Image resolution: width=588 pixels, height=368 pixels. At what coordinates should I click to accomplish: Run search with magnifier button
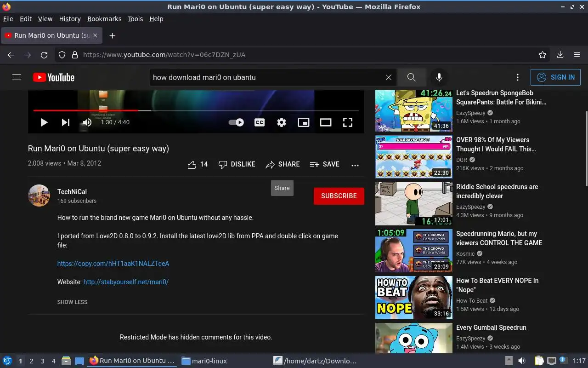(412, 77)
